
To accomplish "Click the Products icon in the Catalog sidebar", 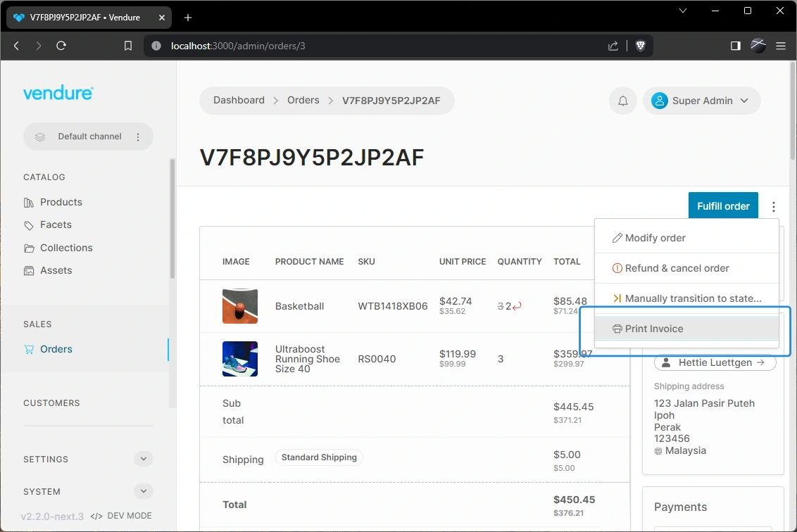I will (30, 202).
